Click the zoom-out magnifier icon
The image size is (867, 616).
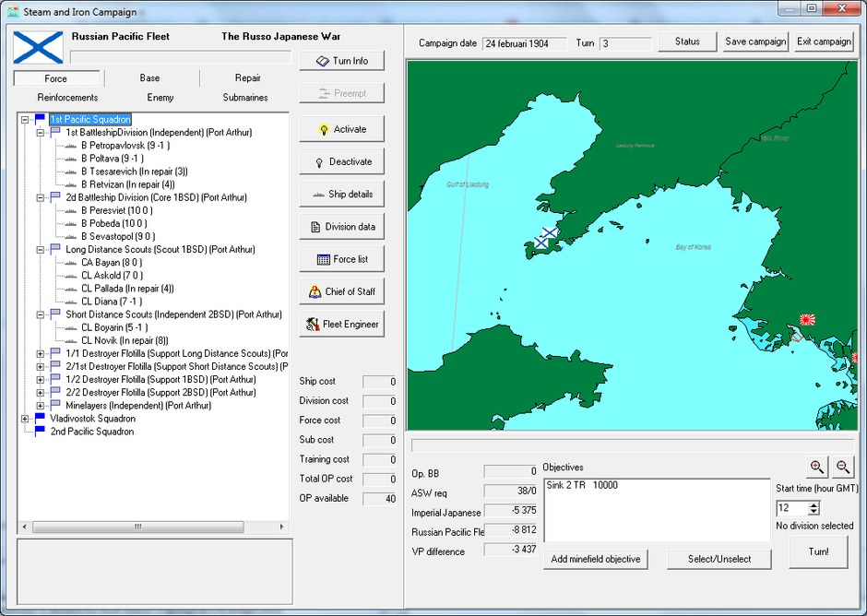842,468
